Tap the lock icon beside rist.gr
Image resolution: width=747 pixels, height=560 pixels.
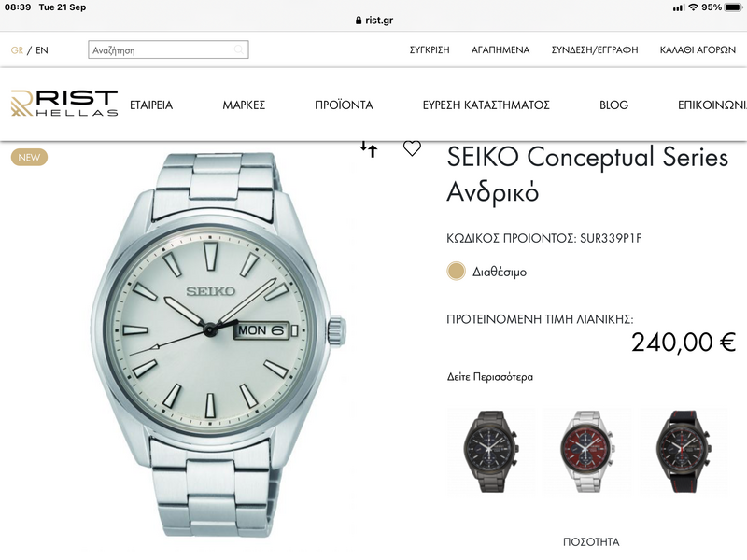(359, 20)
